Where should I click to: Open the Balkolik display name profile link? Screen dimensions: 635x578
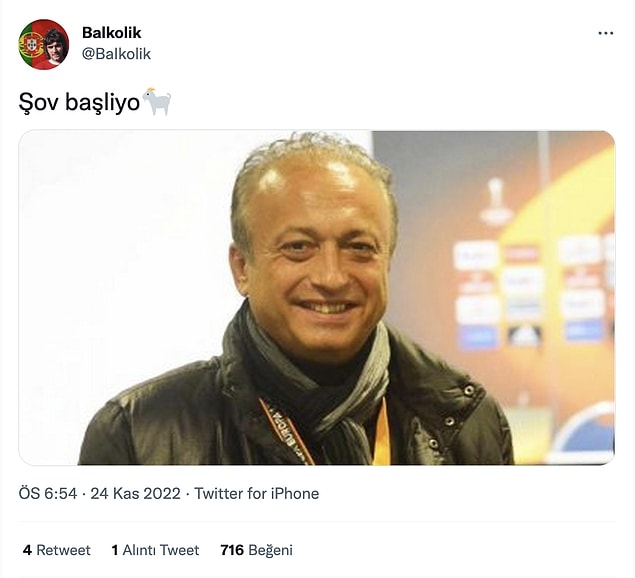pyautogui.click(x=111, y=32)
